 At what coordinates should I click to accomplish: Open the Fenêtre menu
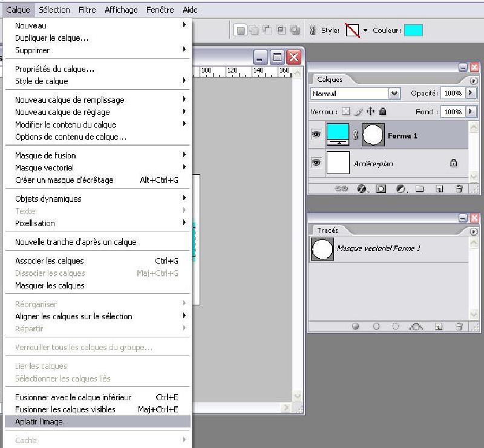pyautogui.click(x=160, y=10)
